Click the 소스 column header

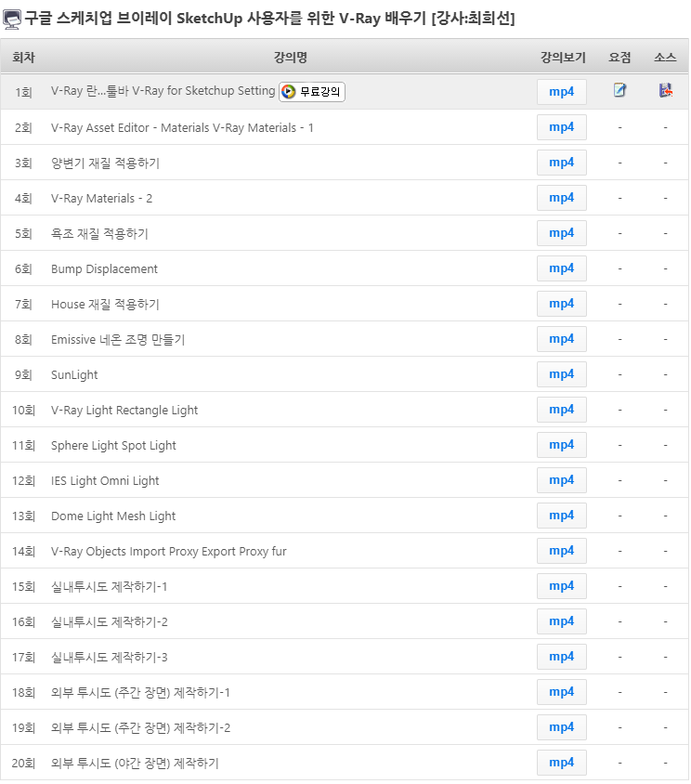pyautogui.click(x=665, y=58)
